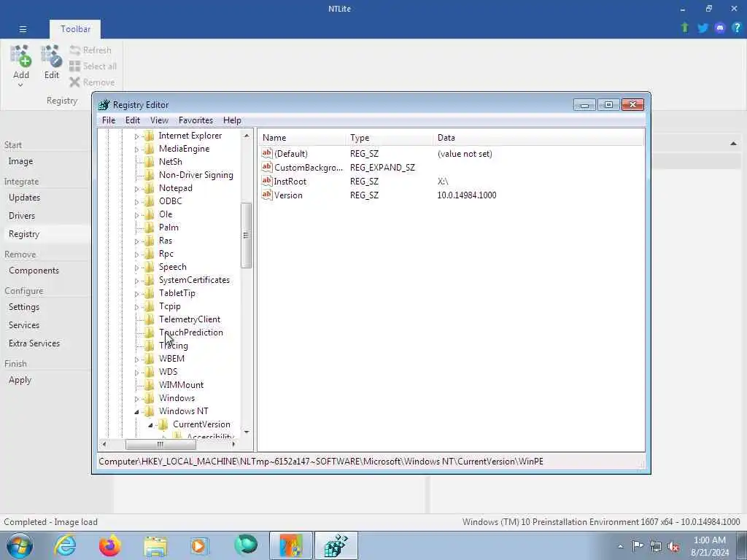Click the Registry Editor title bar icon

coord(104,105)
